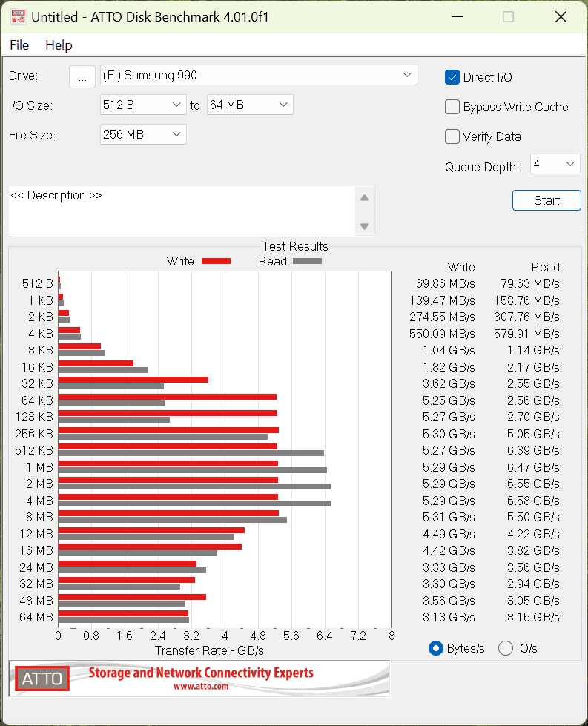Click the description scroll down arrow
The image size is (588, 726).
point(364,226)
